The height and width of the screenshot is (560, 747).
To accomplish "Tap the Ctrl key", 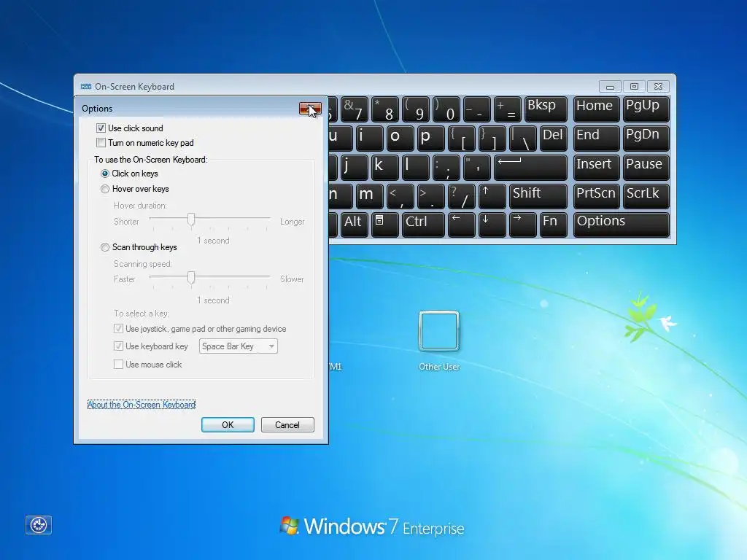I will tap(423, 225).
